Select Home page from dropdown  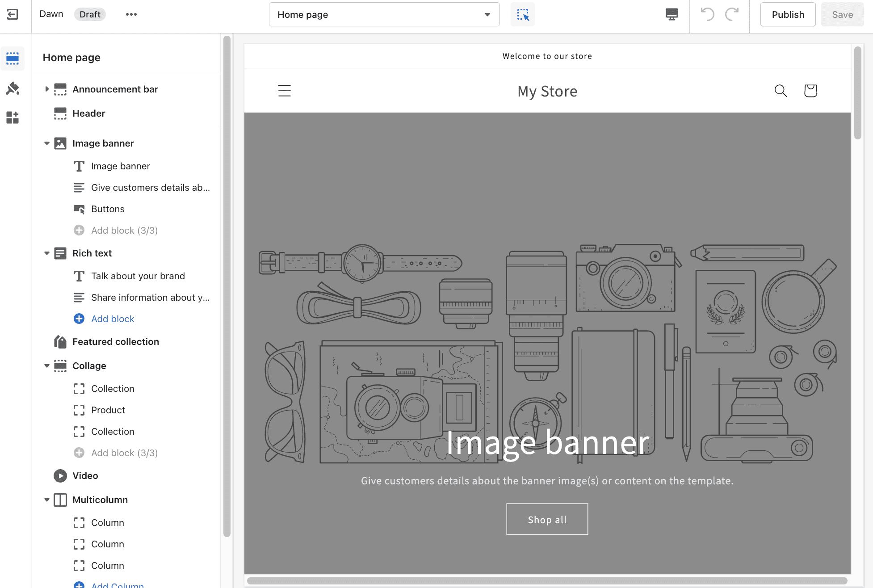[x=384, y=14]
